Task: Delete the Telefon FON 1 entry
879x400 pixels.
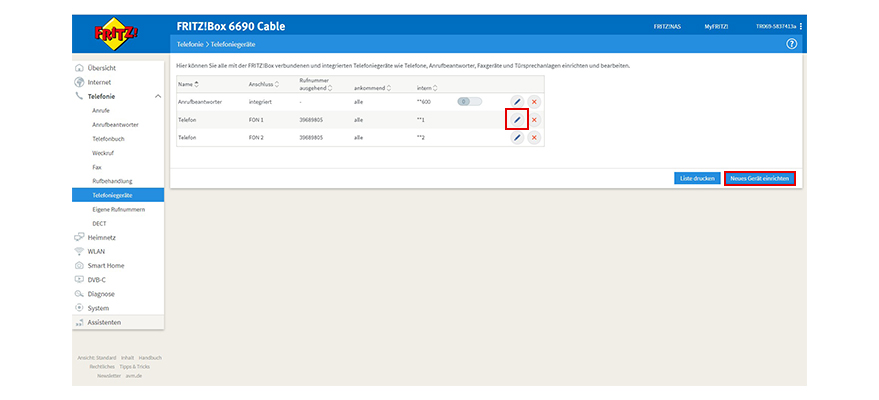Action: pos(534,120)
